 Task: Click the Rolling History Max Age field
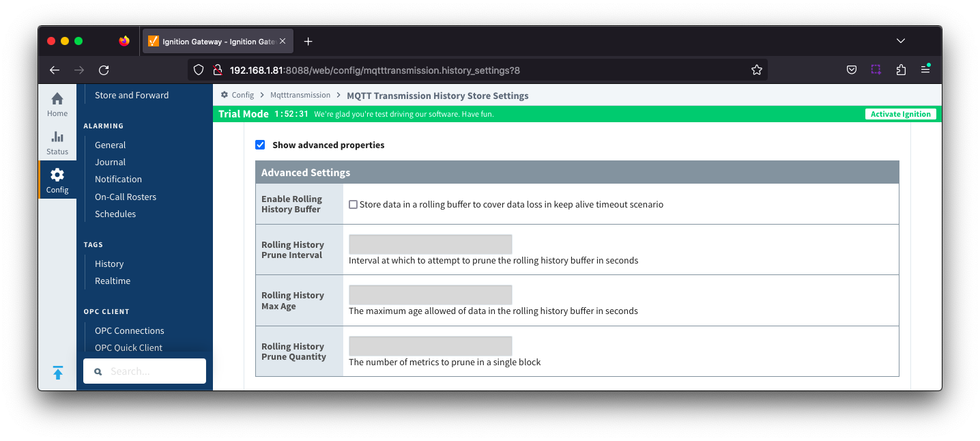point(430,295)
